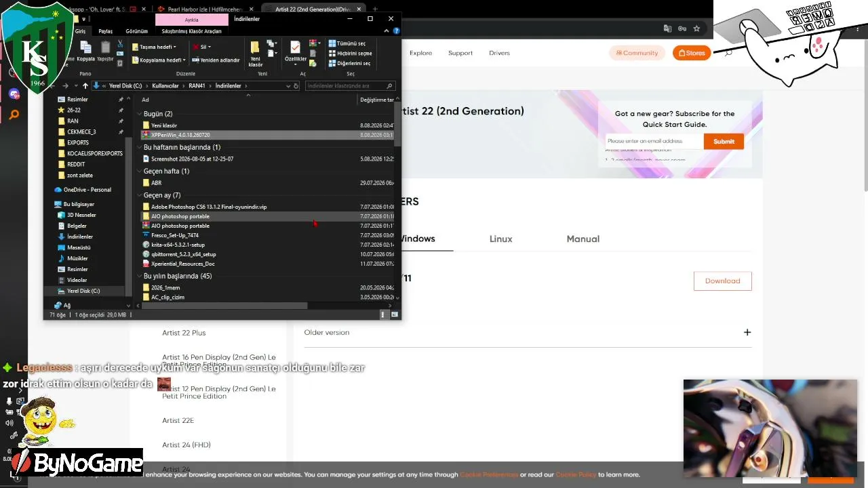Screen dimensions: 868x488
Task: Switch to the Paylaş ribbon tab
Action: [105, 31]
